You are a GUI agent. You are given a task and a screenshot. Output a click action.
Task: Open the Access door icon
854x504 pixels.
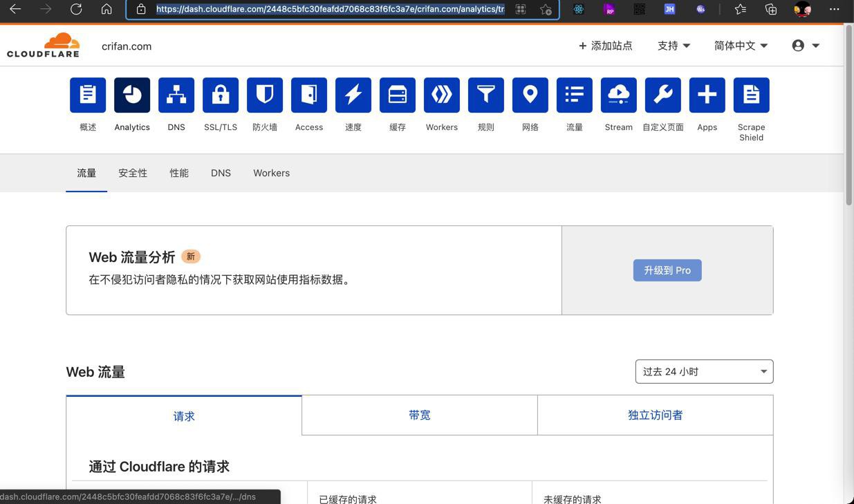tap(309, 95)
